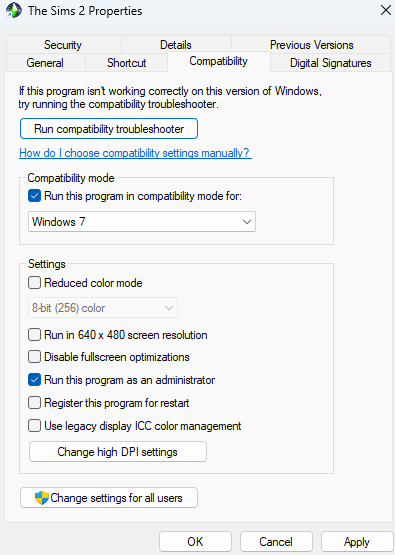This screenshot has height=555, width=395.
Task: Tick Disable fullscreen optimizations
Action: (34, 357)
